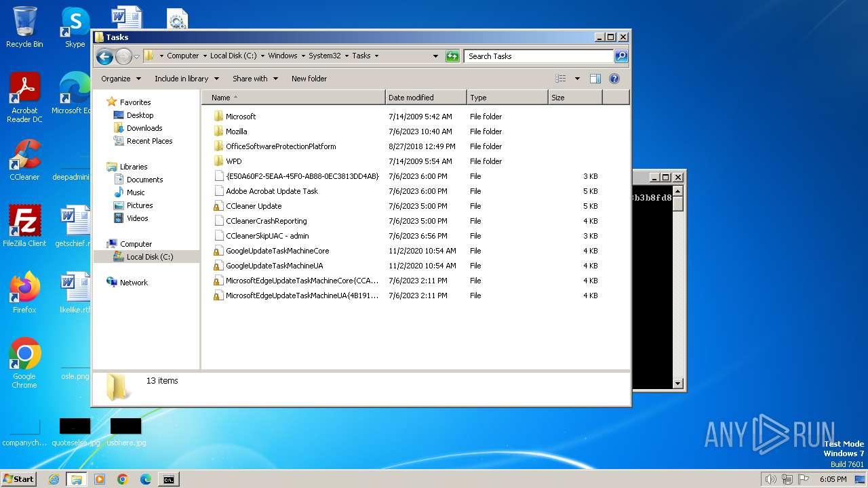
Task: Click the Change your view icon
Action: coord(561,79)
